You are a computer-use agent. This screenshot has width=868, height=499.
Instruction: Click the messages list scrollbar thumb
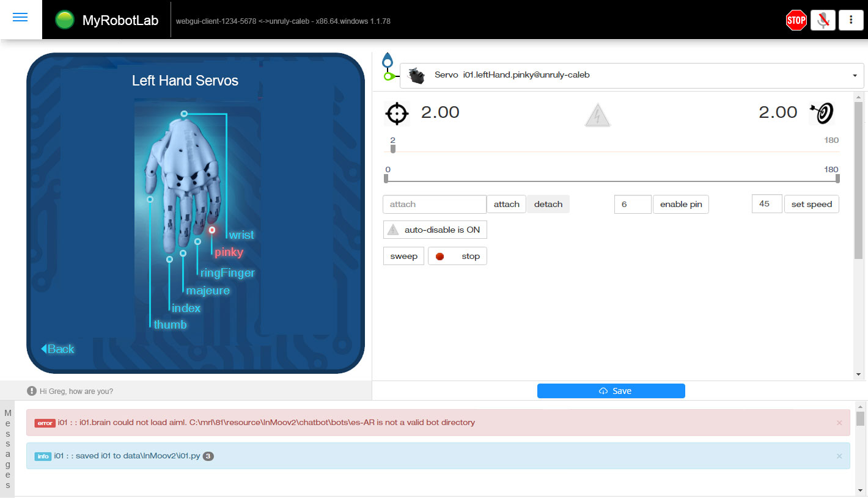click(x=860, y=418)
